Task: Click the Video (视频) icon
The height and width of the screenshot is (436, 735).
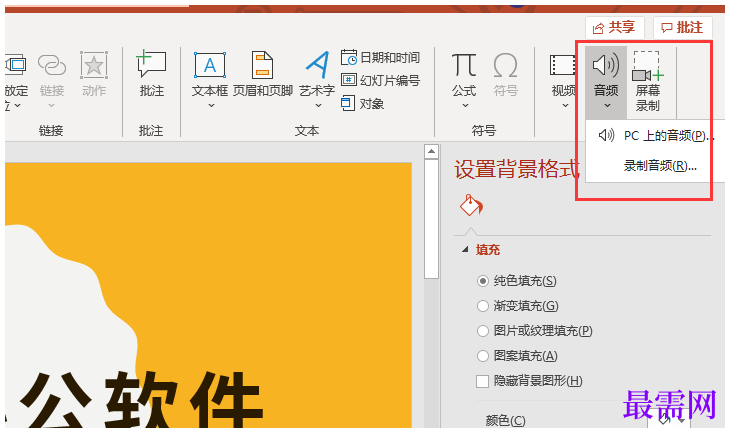Action: (562, 65)
